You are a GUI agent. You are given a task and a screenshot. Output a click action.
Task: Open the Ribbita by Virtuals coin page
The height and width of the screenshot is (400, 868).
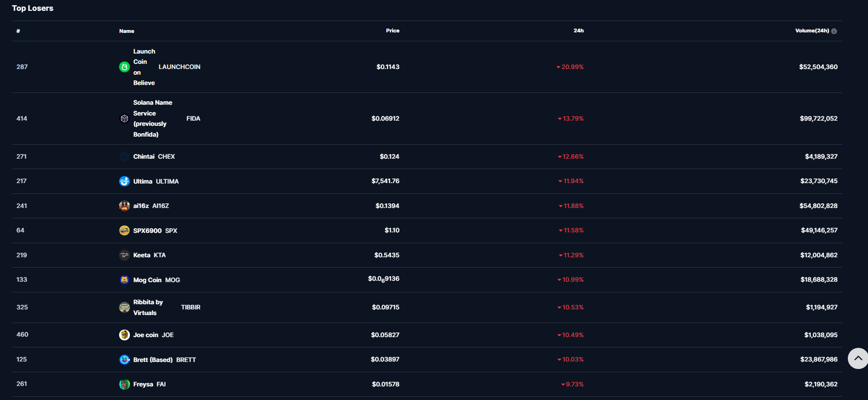point(148,308)
